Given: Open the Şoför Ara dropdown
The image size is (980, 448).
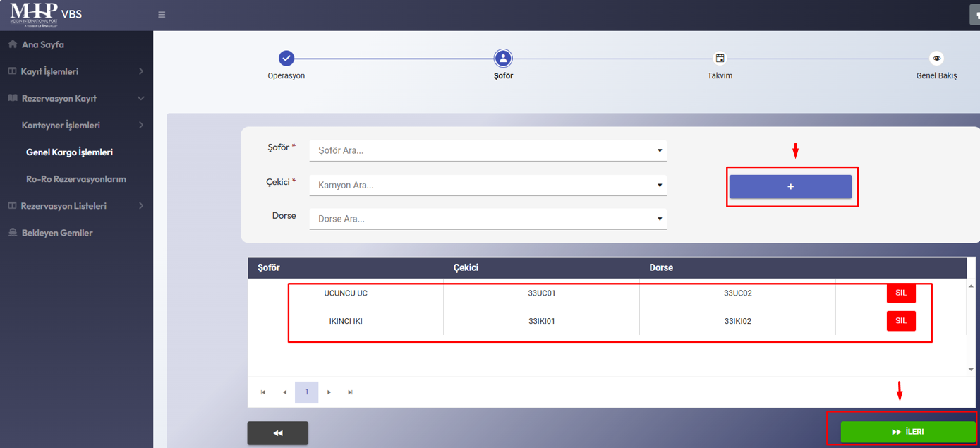Looking at the screenshot, I should 488,150.
